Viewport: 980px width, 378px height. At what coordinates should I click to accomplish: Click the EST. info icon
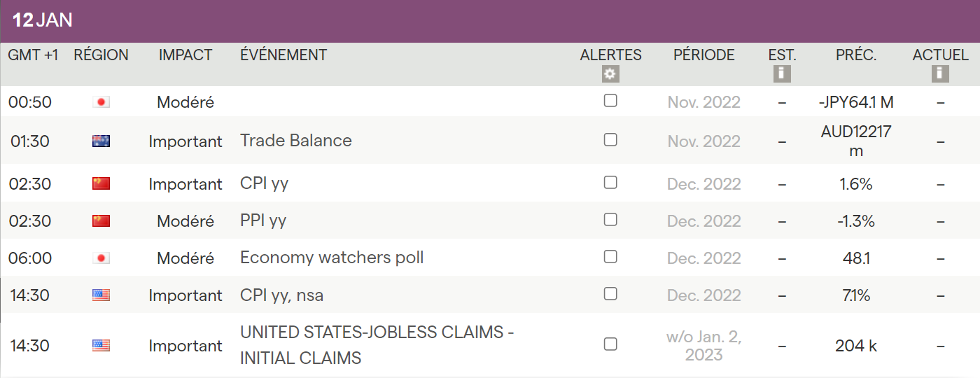click(782, 73)
